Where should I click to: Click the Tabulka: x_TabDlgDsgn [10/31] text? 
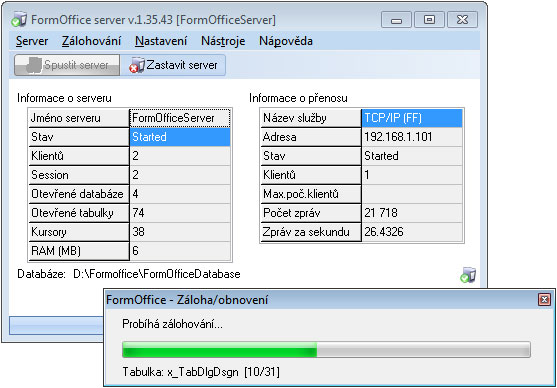click(201, 372)
